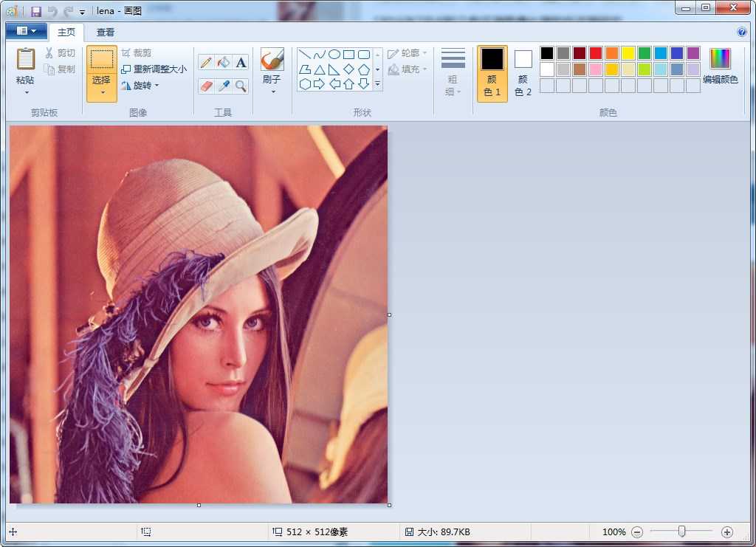Open the Paint file menu button
The image size is (756, 547).
(27, 31)
